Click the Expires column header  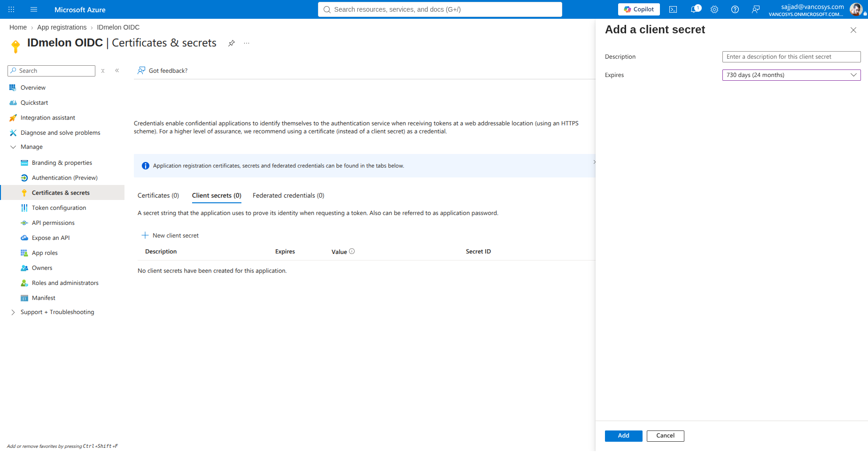pos(285,252)
